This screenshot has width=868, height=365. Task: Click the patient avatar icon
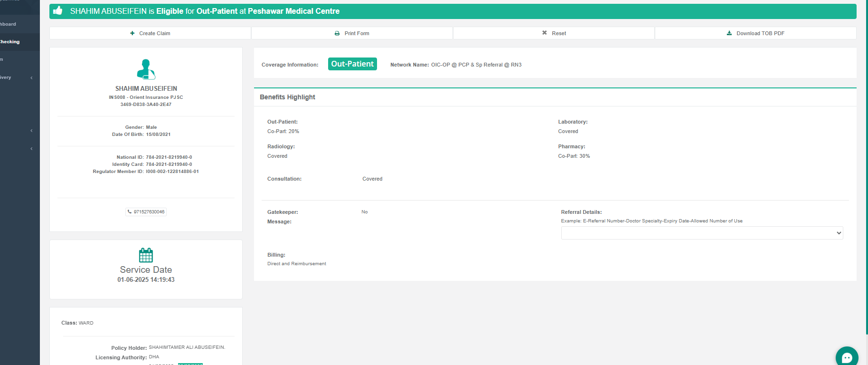(146, 69)
